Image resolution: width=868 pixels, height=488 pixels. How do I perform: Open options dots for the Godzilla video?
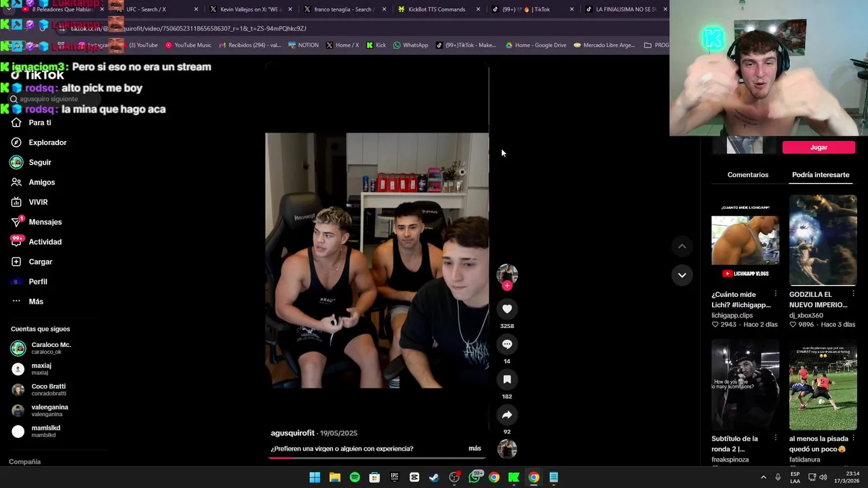tap(853, 294)
